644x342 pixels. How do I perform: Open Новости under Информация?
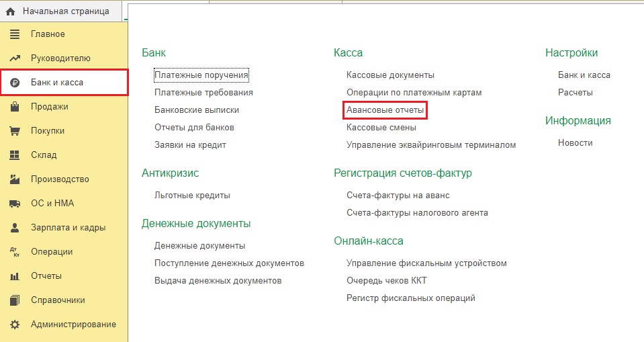coord(575,142)
